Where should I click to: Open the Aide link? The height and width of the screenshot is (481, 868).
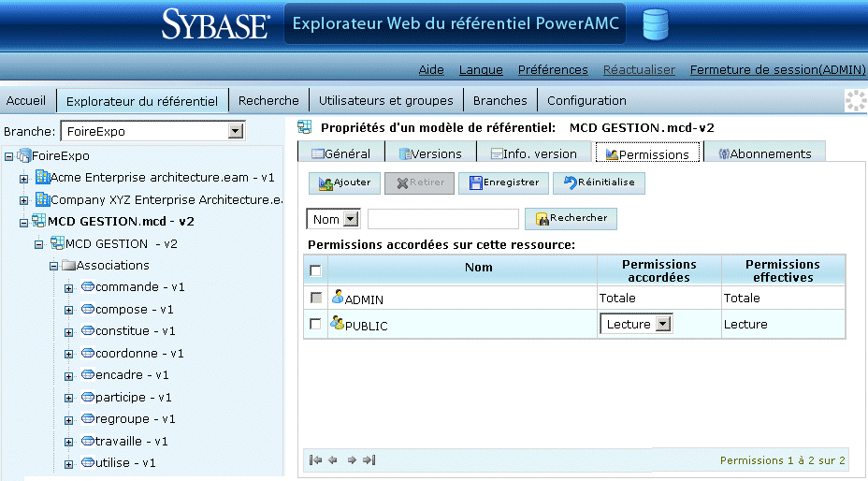pyautogui.click(x=431, y=70)
